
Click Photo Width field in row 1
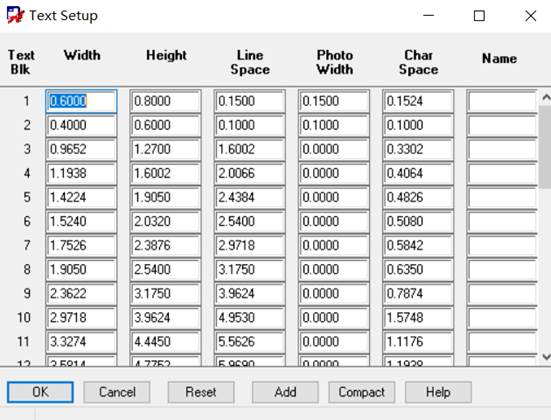click(334, 101)
